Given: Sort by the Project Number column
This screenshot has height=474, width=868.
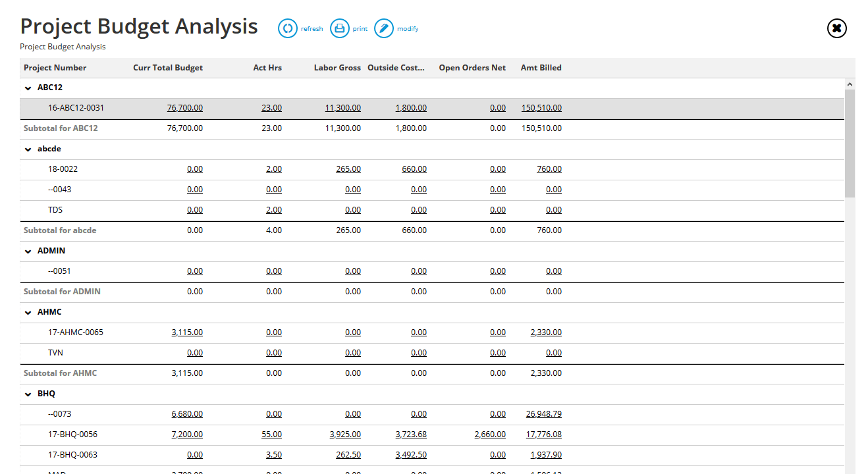Looking at the screenshot, I should 55,67.
